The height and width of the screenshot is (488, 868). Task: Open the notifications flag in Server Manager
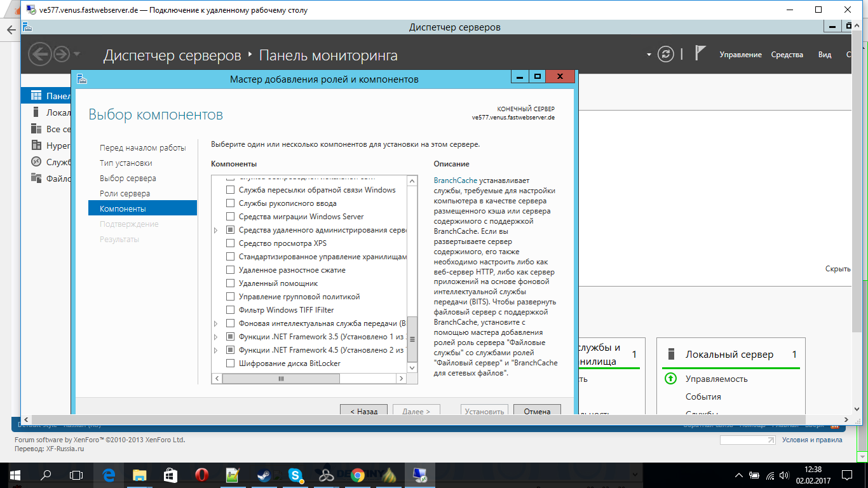(x=700, y=54)
